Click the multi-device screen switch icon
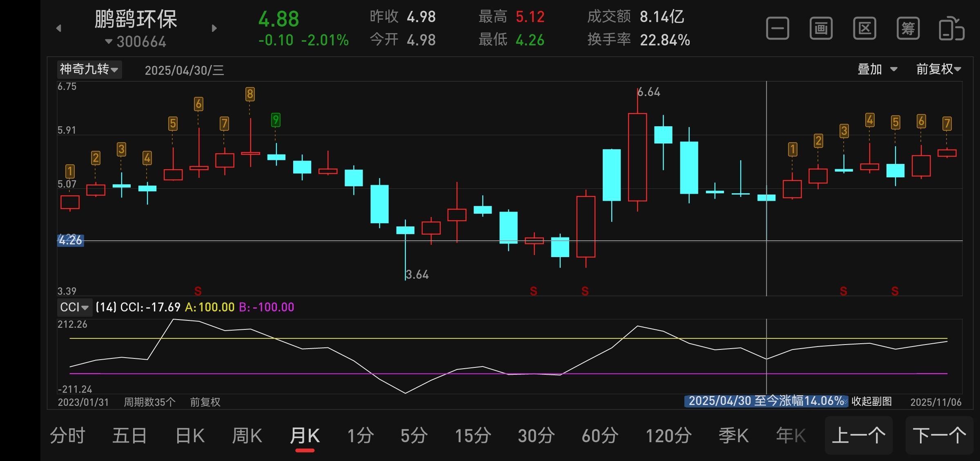 tap(951, 29)
